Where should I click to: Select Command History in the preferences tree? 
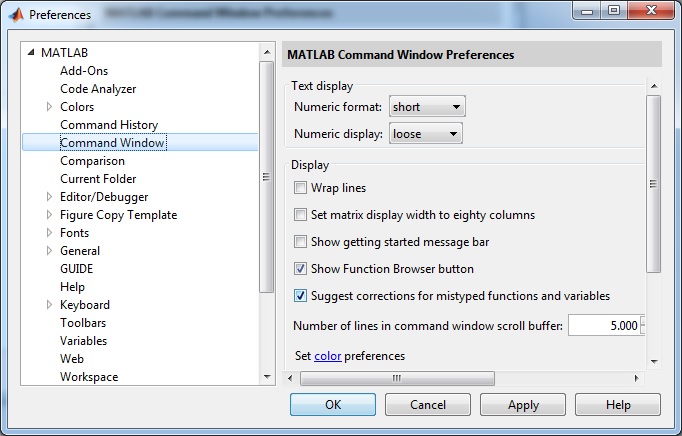pyautogui.click(x=109, y=125)
